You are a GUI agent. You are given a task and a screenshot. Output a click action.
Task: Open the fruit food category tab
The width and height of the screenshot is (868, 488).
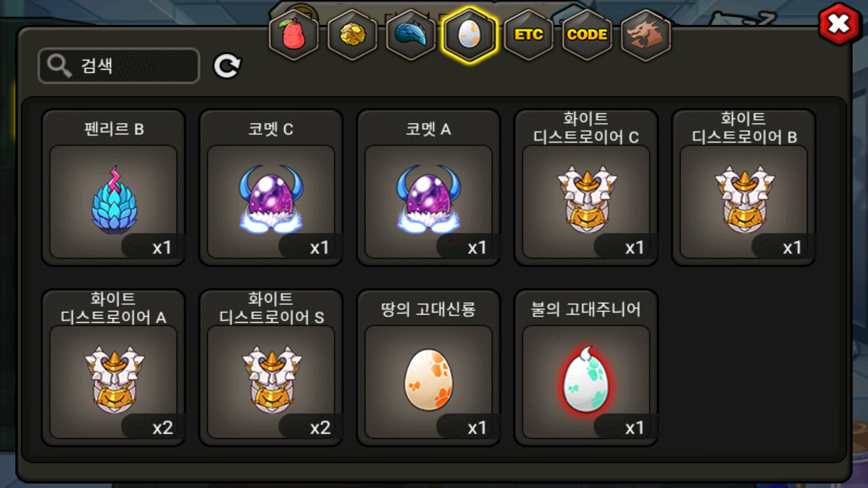pos(294,35)
